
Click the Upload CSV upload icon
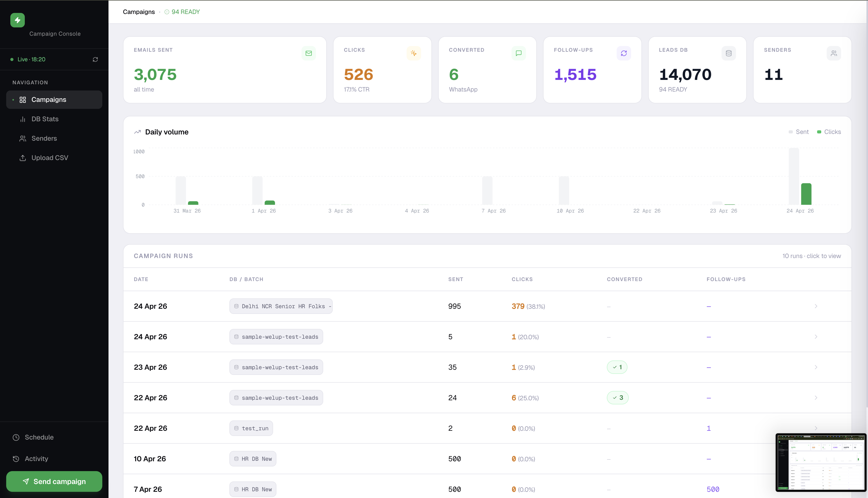point(22,158)
